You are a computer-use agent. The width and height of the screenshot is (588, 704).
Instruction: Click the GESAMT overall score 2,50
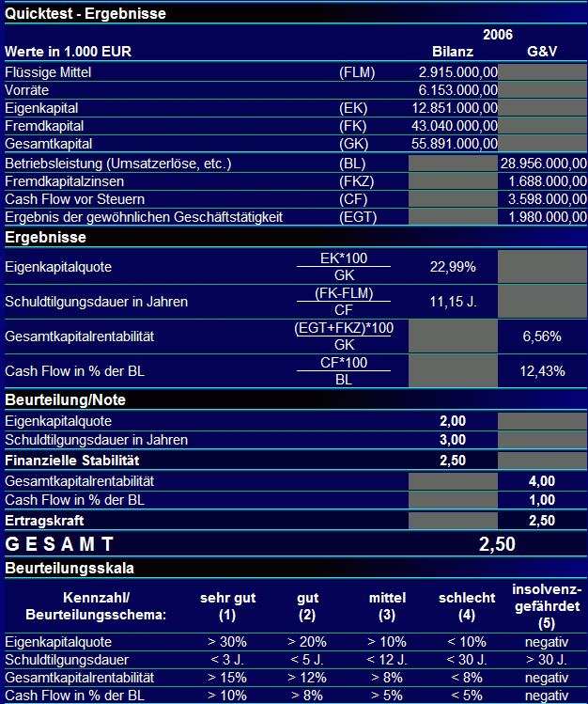coord(498,544)
